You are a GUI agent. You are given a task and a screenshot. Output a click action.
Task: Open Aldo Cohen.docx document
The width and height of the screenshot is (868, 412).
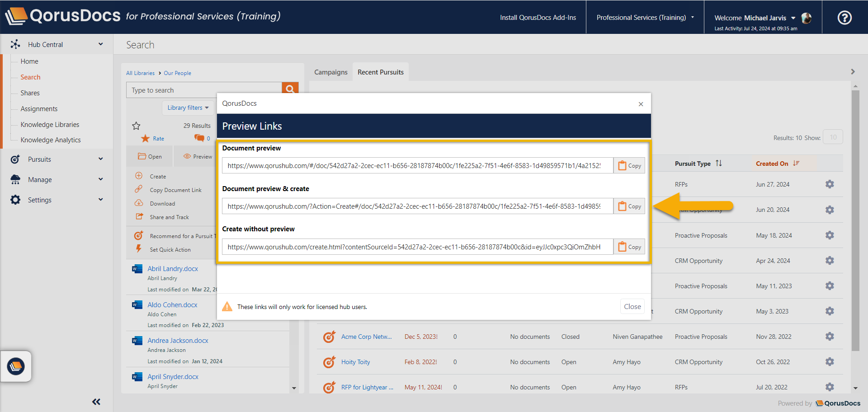point(172,304)
